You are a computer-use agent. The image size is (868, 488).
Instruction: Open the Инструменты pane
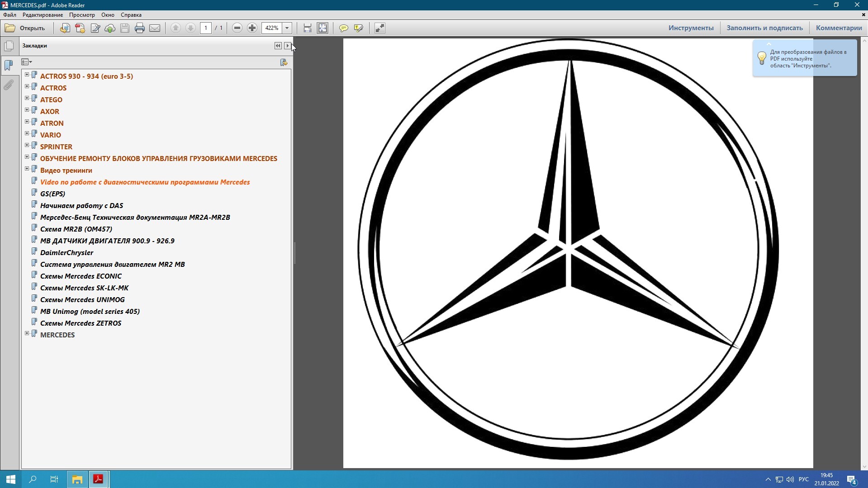coord(691,28)
